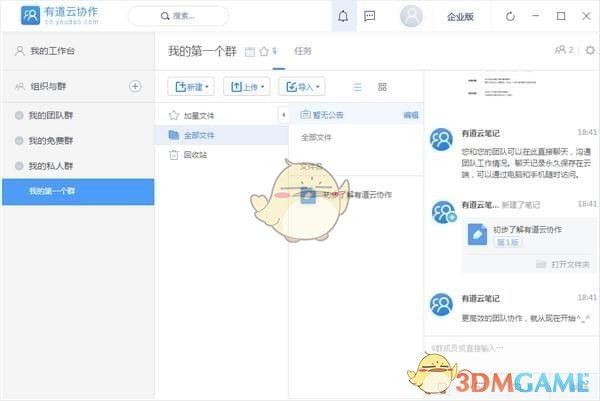This screenshot has height=401, width=600.
Task: Click the 组织与群 section header
Action: pos(48,86)
